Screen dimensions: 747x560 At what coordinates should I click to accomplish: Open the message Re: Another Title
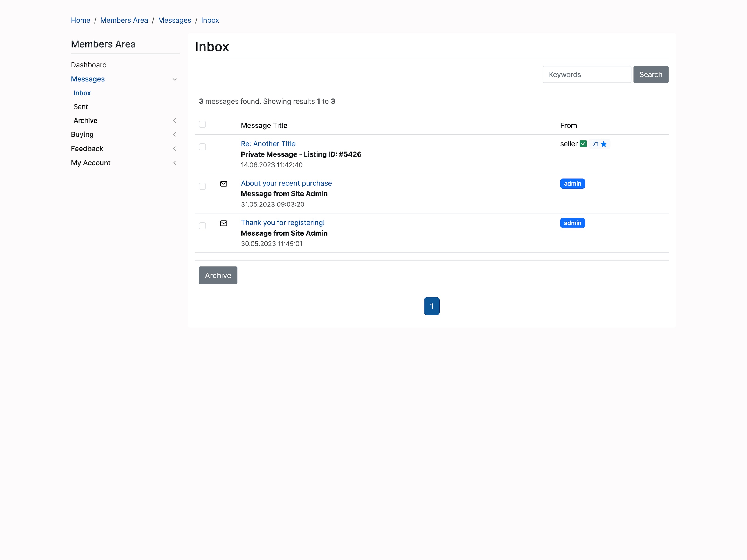[x=268, y=144]
